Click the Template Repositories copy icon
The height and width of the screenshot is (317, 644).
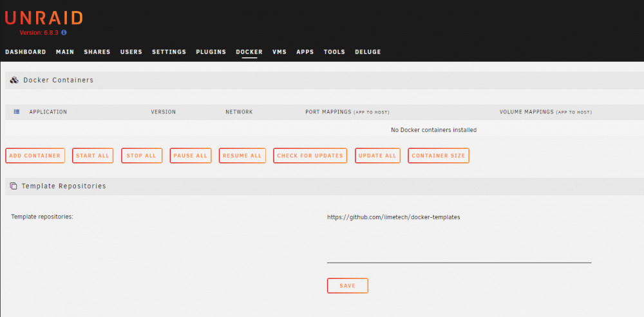pos(14,186)
